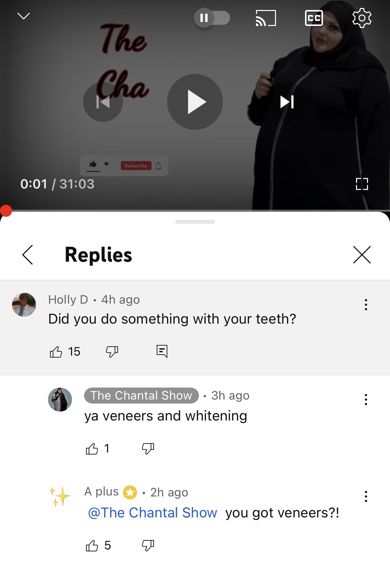The image size is (390, 588).
Task: Enter fullscreen mode
Action: pyautogui.click(x=362, y=184)
